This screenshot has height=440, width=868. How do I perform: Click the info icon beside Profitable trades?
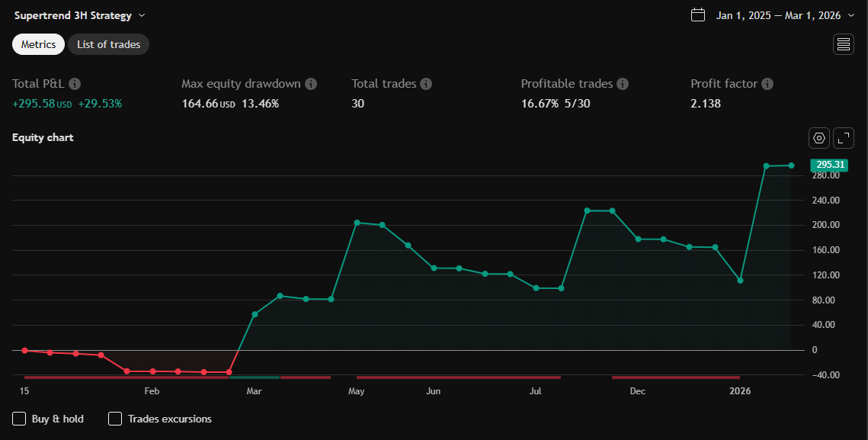point(623,84)
